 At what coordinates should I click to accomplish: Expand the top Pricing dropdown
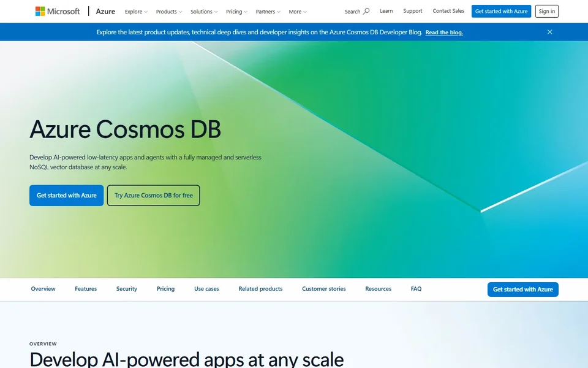(x=236, y=12)
